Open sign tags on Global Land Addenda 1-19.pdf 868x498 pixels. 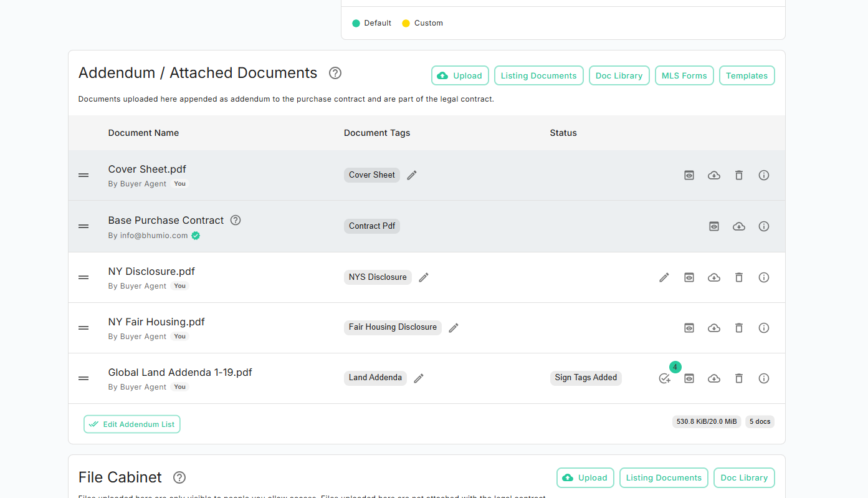pos(664,378)
